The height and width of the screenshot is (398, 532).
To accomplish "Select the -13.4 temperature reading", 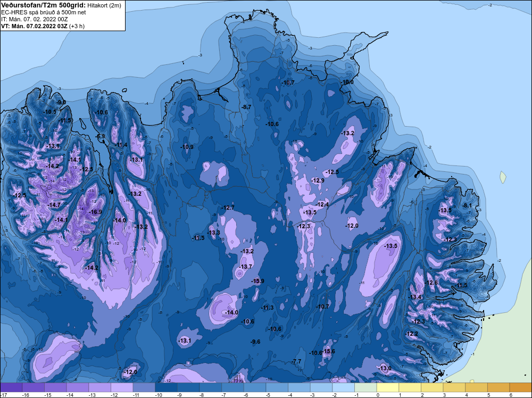I will (x=414, y=297).
